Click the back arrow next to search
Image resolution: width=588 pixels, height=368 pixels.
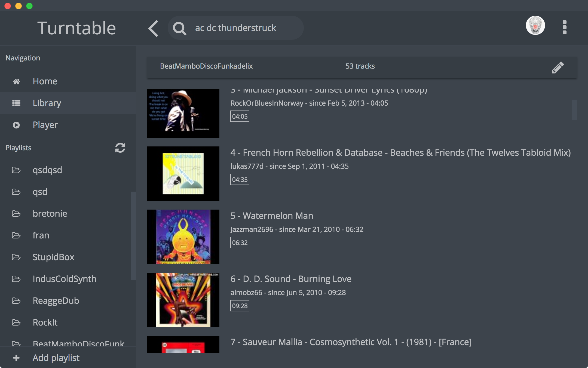[x=153, y=28]
